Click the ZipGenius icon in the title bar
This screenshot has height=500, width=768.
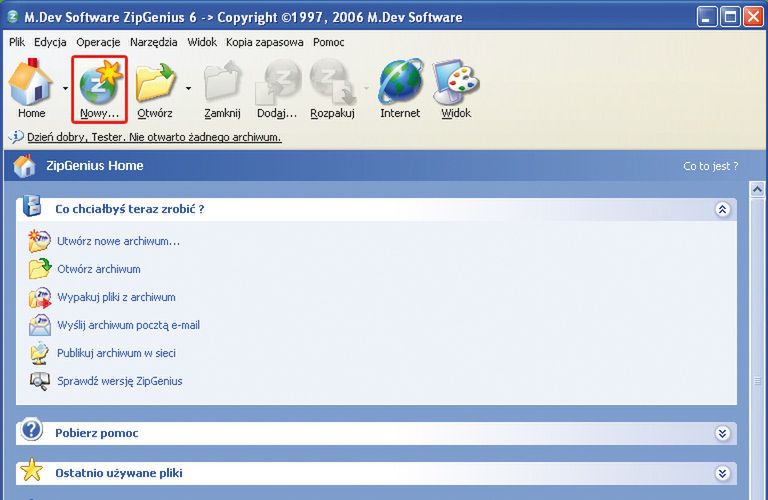[x=13, y=17]
